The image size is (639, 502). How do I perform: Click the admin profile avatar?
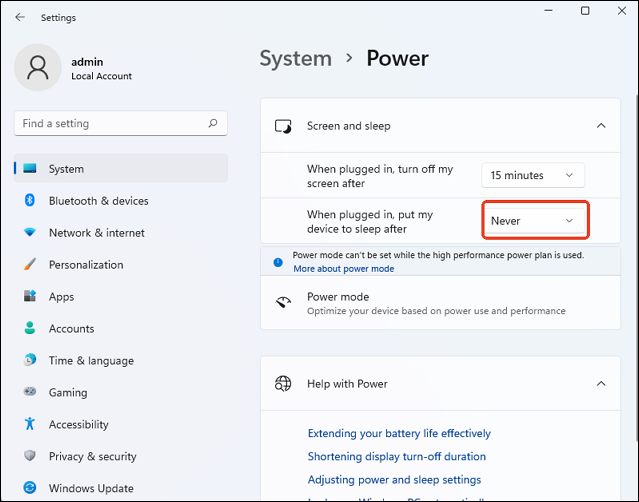[39, 67]
